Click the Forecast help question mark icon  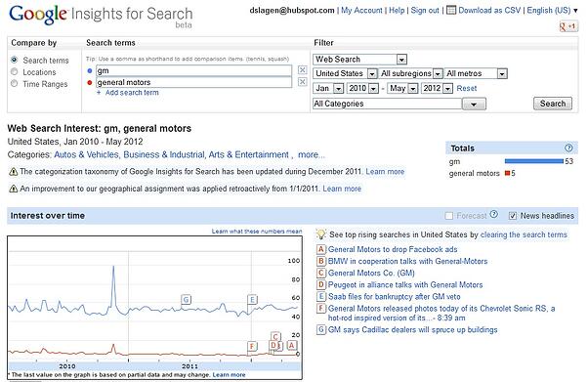(x=494, y=214)
